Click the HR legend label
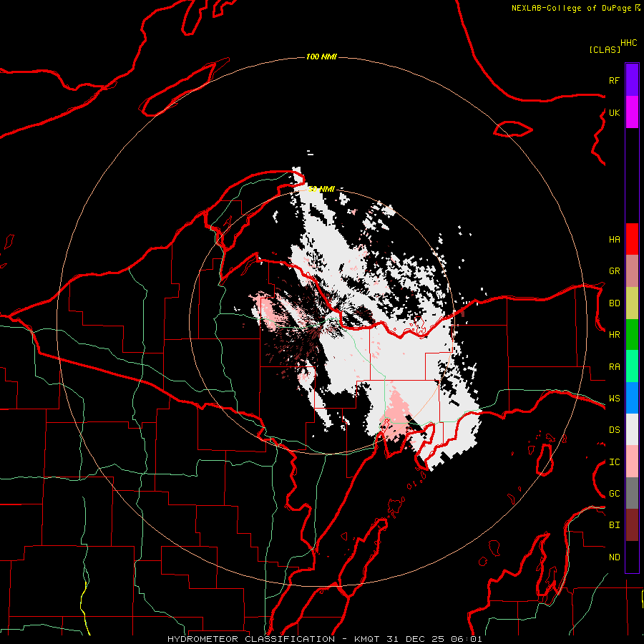This screenshot has width=644, height=644. (614, 335)
